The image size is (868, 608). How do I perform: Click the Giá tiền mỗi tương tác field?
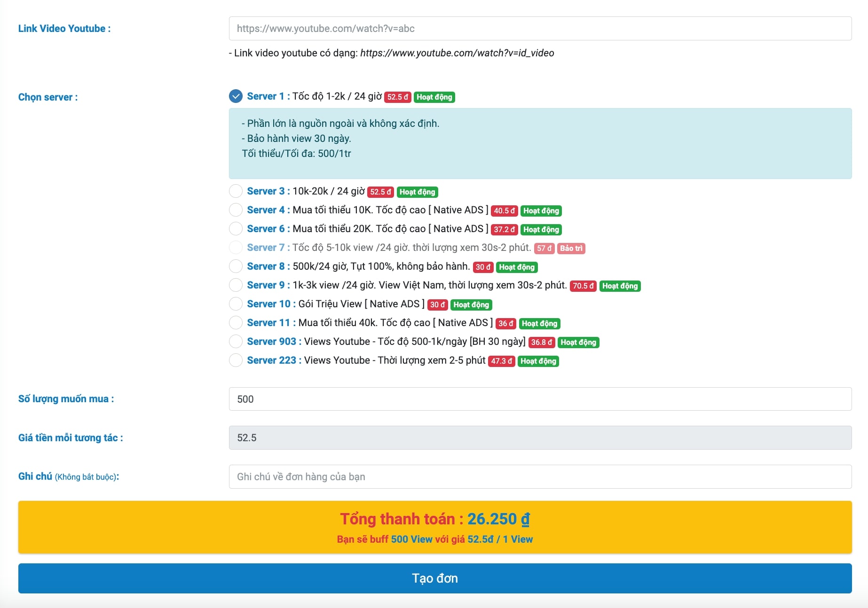[540, 438]
